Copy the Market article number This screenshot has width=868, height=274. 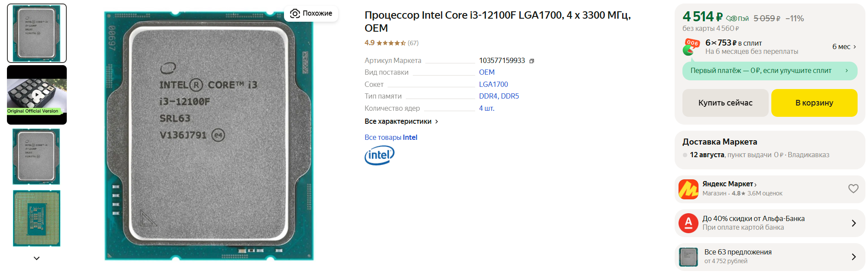click(532, 61)
